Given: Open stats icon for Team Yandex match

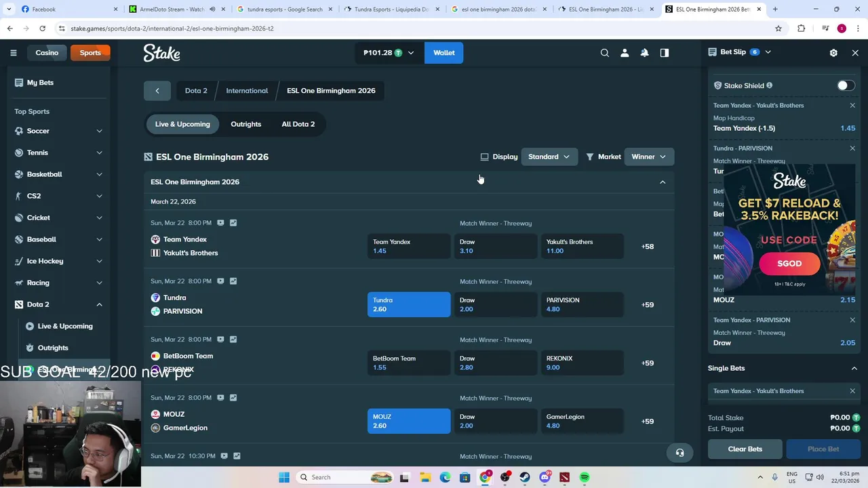Looking at the screenshot, I should pos(233,222).
